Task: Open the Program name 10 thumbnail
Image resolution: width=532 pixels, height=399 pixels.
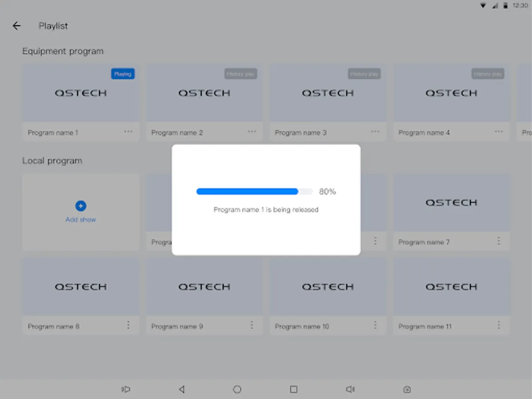Action: pos(328,287)
